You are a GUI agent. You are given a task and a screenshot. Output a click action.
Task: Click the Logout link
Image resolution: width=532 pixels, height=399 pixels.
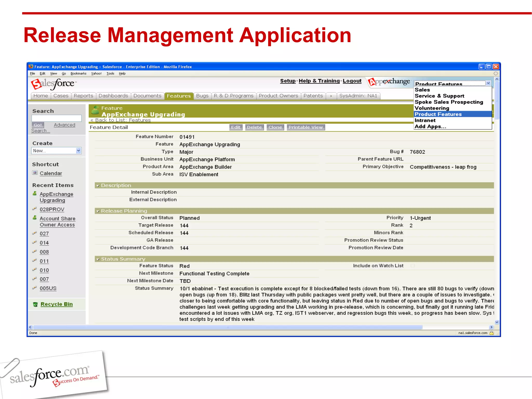coord(352,81)
